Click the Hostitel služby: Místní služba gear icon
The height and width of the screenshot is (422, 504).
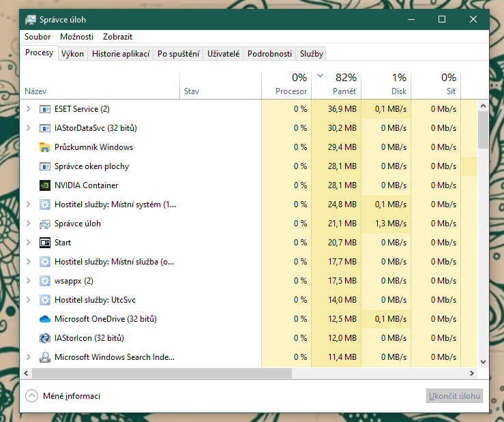[x=45, y=262]
